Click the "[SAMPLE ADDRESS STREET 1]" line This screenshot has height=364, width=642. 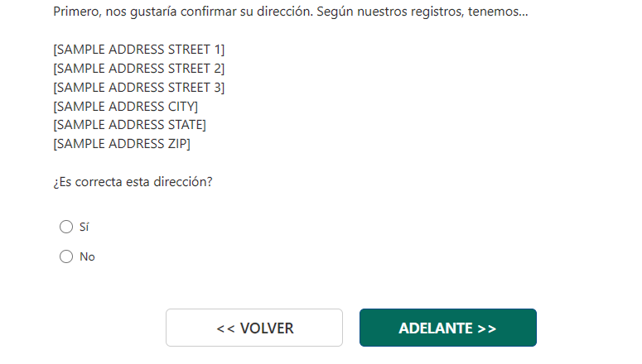(x=138, y=50)
